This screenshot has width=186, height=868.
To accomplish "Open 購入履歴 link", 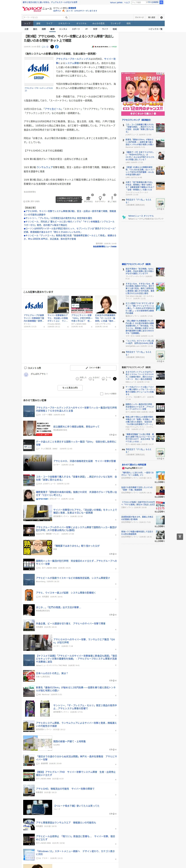I will [x=152, y=17].
